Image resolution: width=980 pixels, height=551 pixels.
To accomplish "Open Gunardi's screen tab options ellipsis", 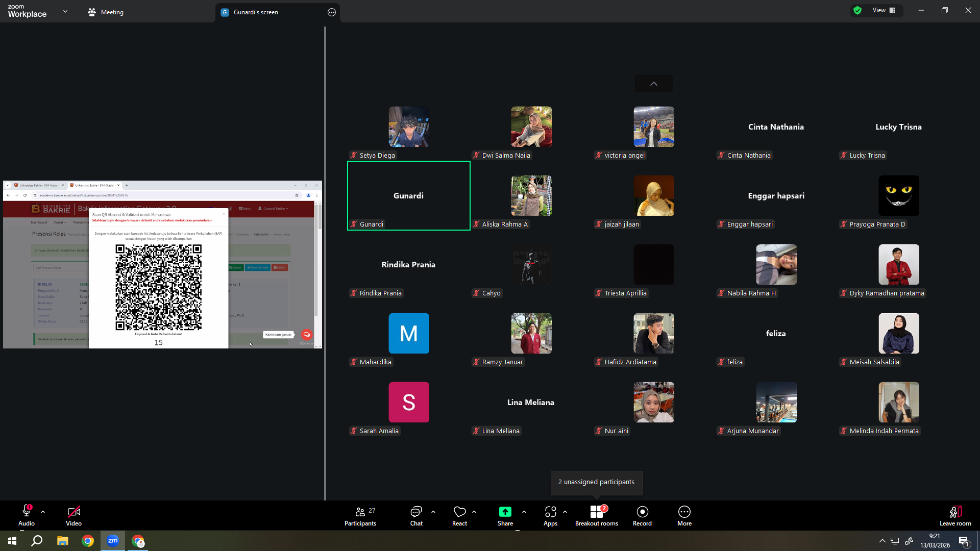I will tap(332, 12).
